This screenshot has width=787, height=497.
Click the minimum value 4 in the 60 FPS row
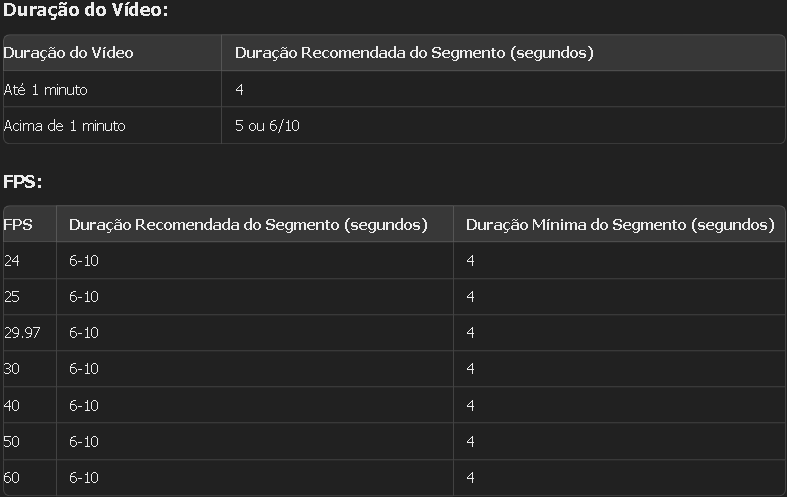(x=470, y=478)
